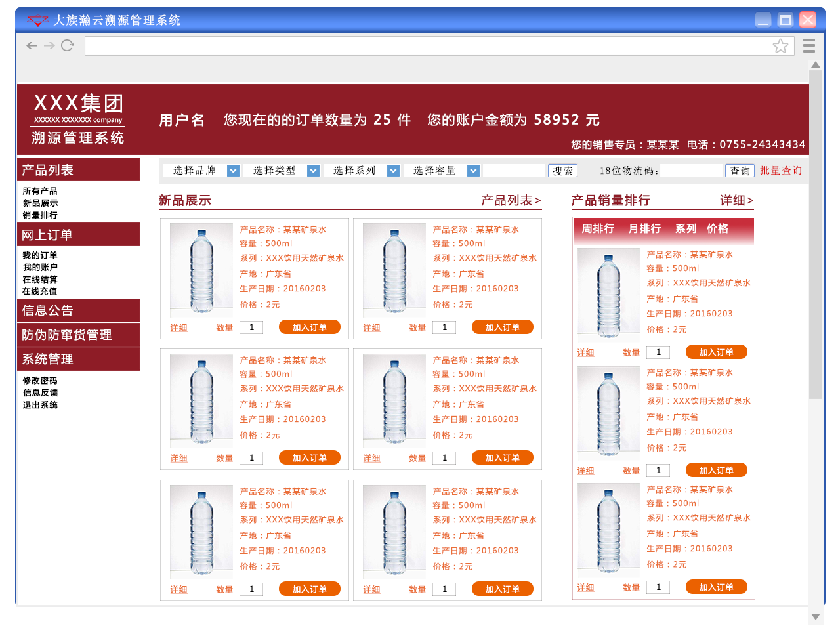Click scrollbar down arrow
The width and height of the screenshot is (840, 630).
coord(816,616)
